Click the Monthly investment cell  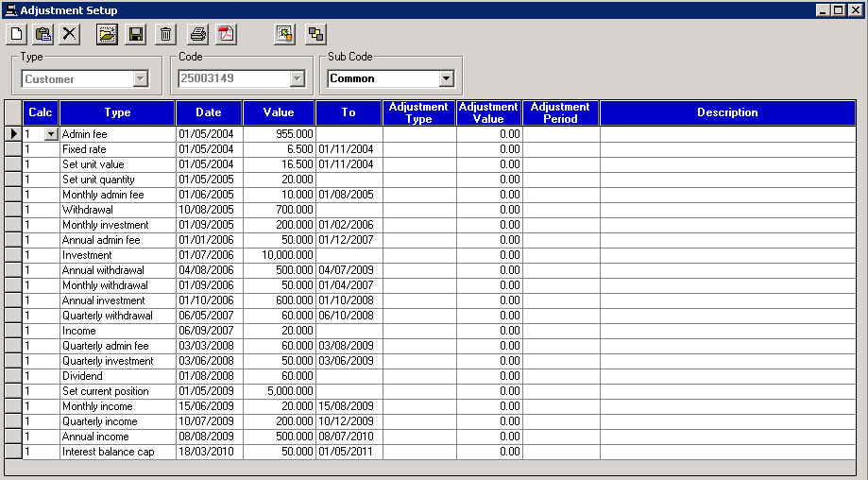pos(117,225)
